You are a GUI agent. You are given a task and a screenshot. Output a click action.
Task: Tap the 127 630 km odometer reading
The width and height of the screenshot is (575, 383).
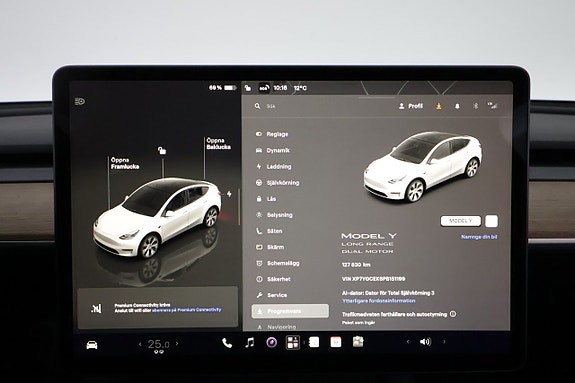pos(356,265)
